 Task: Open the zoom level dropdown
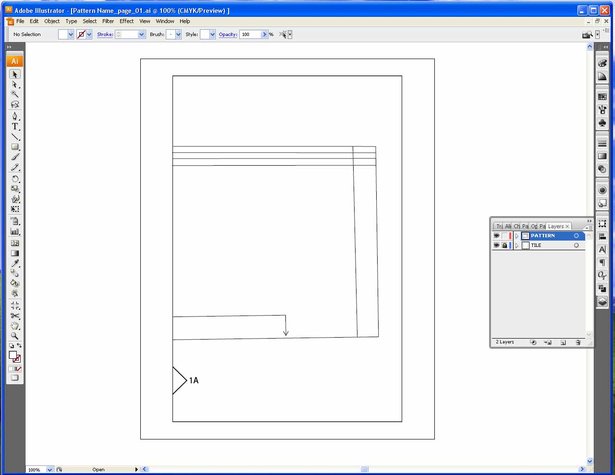point(50,470)
